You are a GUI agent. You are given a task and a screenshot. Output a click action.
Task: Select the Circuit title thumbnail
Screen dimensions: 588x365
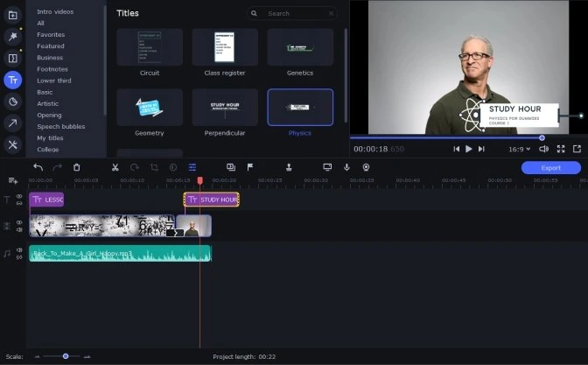click(150, 47)
